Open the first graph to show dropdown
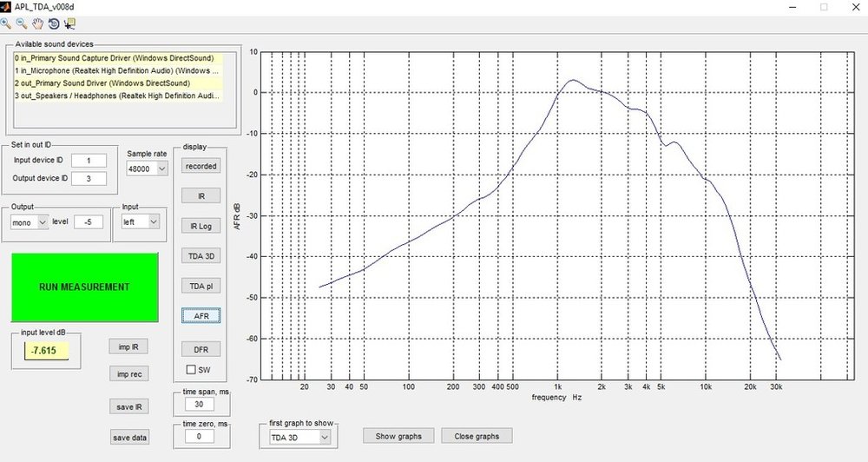Image resolution: width=868 pixels, height=462 pixels. coord(299,437)
